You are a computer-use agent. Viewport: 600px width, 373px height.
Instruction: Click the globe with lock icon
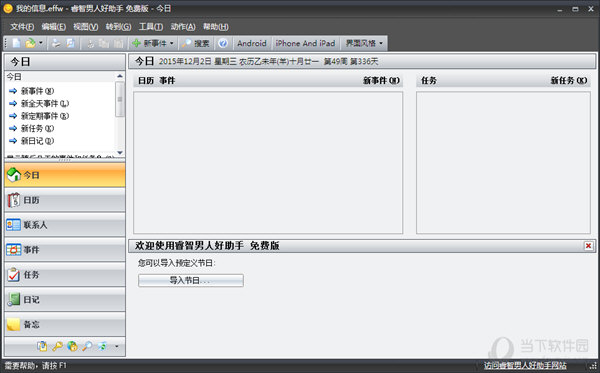72,346
